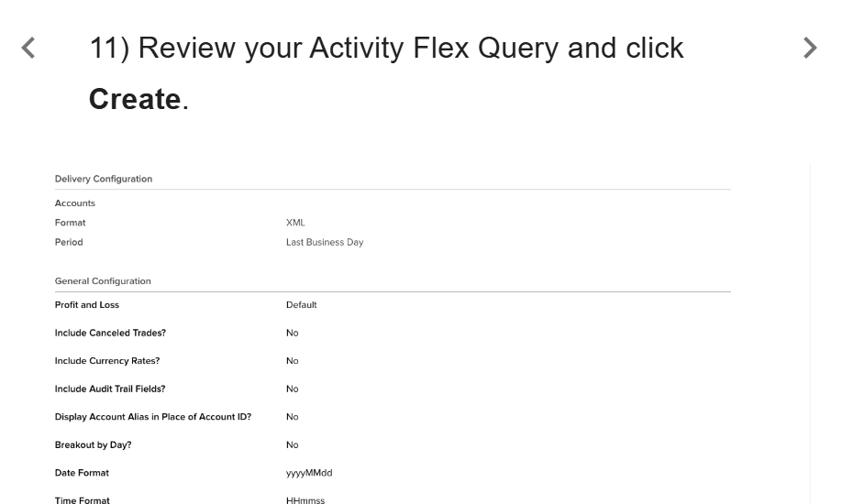Click the No value beside Include Canceled Trades
The width and height of the screenshot is (842, 504).
pyautogui.click(x=292, y=333)
